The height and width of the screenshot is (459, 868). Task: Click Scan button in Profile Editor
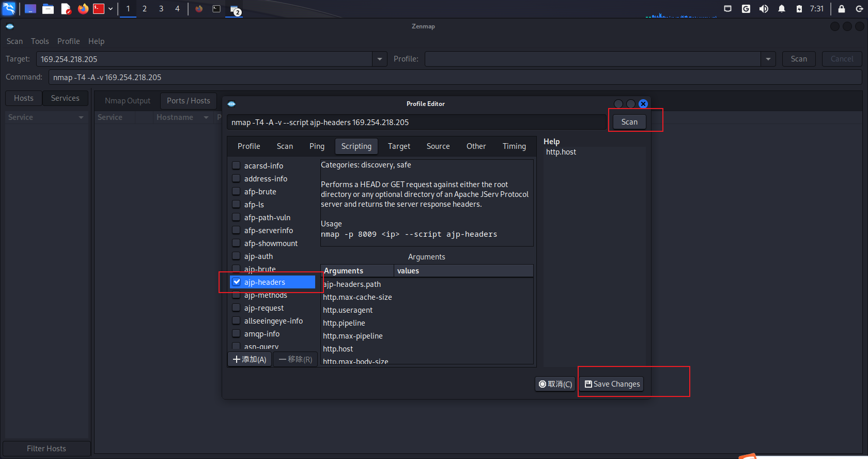[x=629, y=122]
